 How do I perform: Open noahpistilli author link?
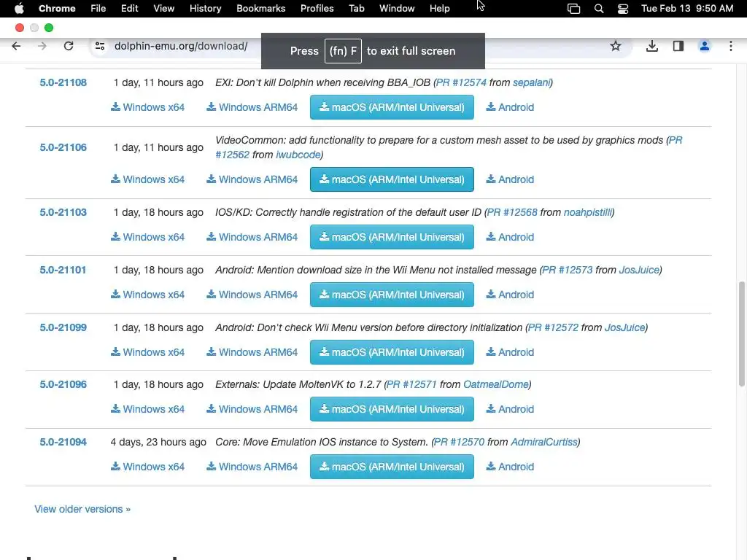click(x=587, y=212)
